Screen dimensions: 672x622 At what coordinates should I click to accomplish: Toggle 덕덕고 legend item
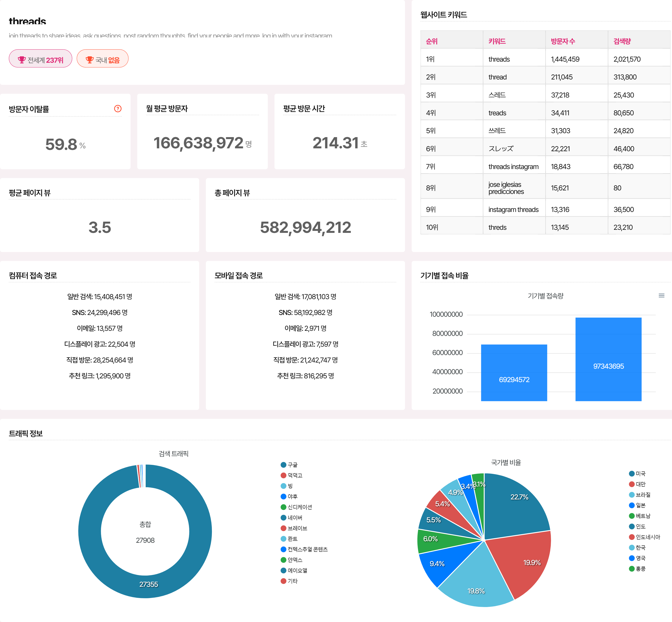coord(291,475)
